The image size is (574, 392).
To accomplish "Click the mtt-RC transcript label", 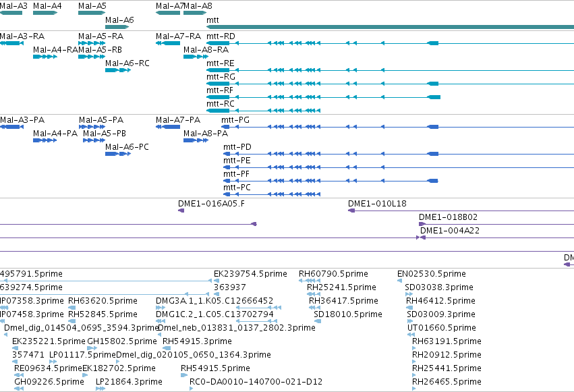I will (x=221, y=104).
